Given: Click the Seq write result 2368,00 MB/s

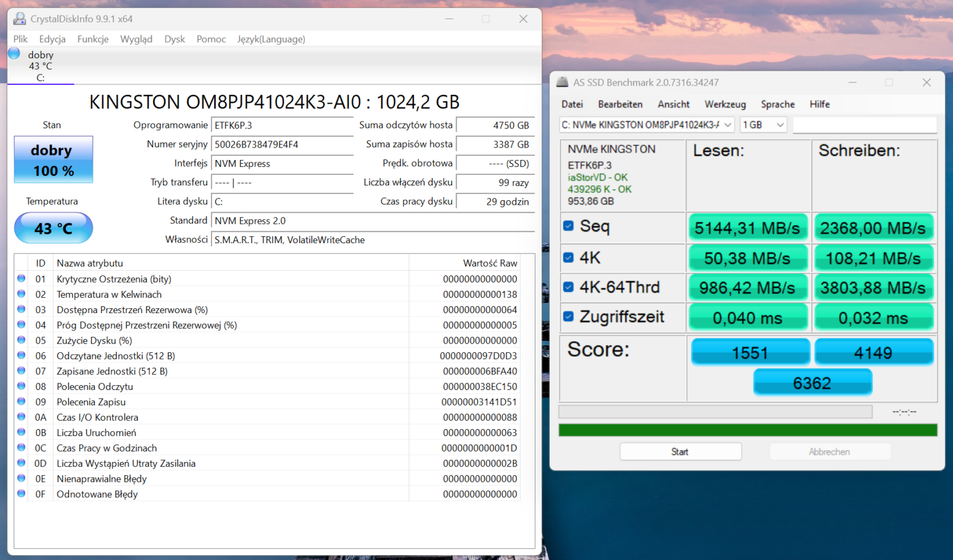Looking at the screenshot, I should pos(874,228).
